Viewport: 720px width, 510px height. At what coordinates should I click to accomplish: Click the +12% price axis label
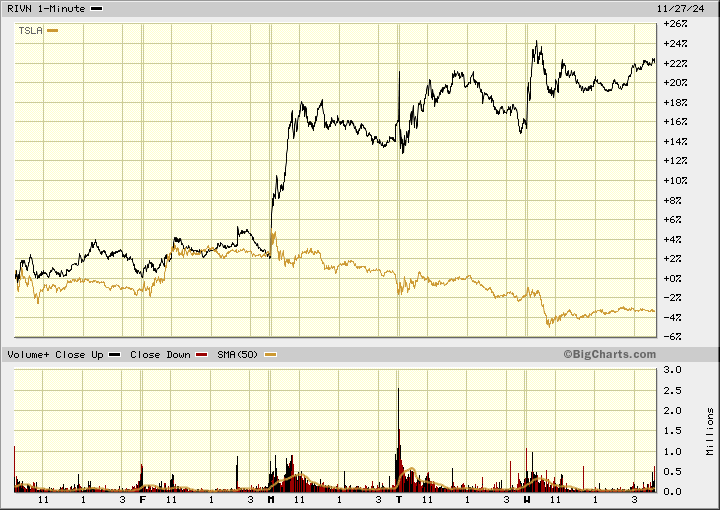(x=675, y=161)
